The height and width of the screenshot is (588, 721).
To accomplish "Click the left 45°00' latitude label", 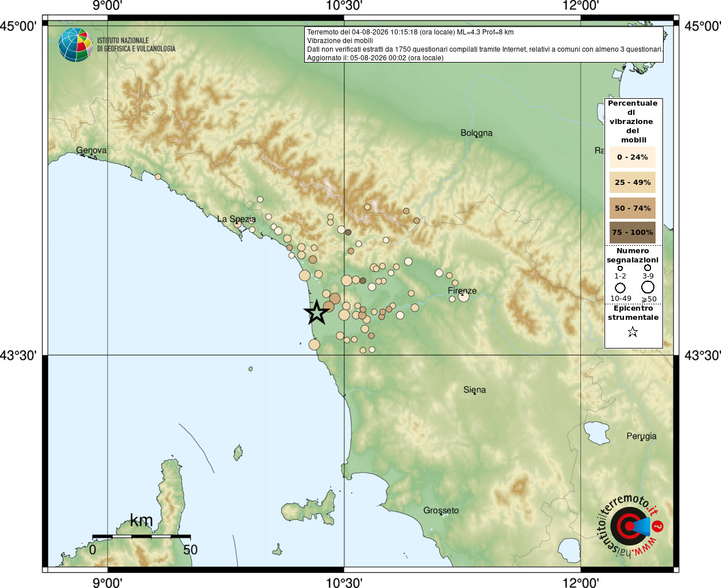I will pos(18,26).
